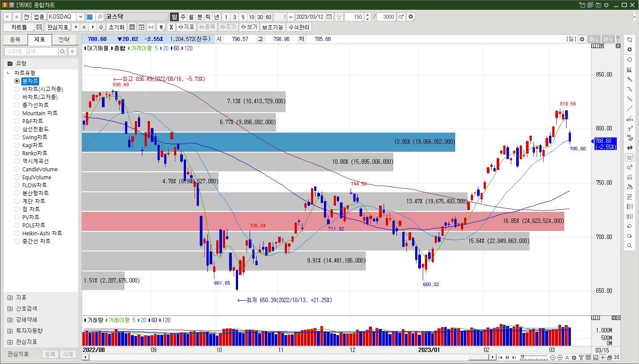Open the interval count dropdown

291,17
